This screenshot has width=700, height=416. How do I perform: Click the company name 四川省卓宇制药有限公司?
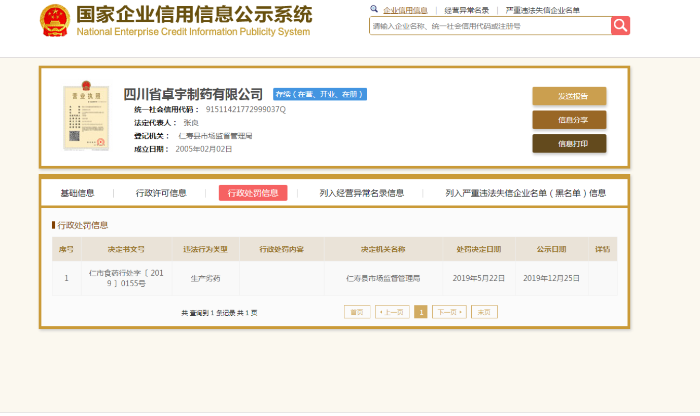(193, 94)
